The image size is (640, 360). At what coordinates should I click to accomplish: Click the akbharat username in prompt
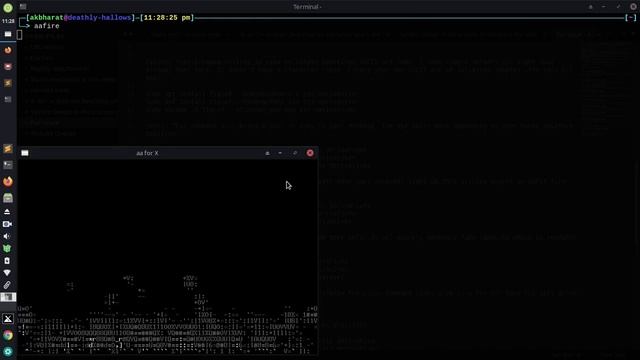[x=46, y=18]
